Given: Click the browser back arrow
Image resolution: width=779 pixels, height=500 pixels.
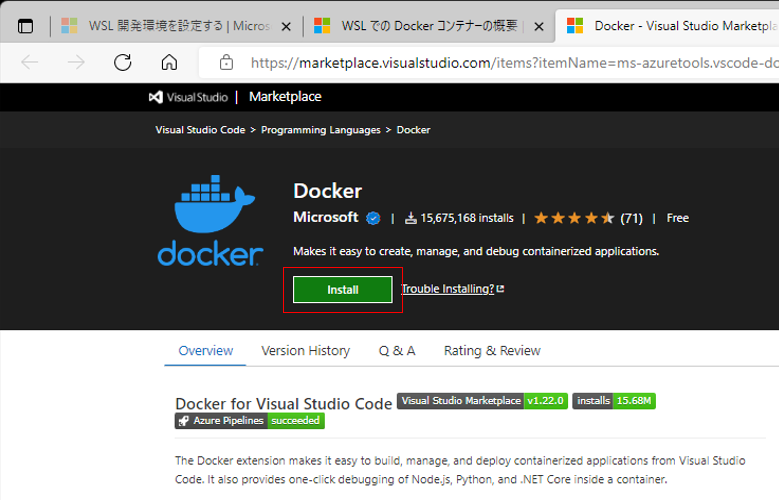Looking at the screenshot, I should [30, 63].
